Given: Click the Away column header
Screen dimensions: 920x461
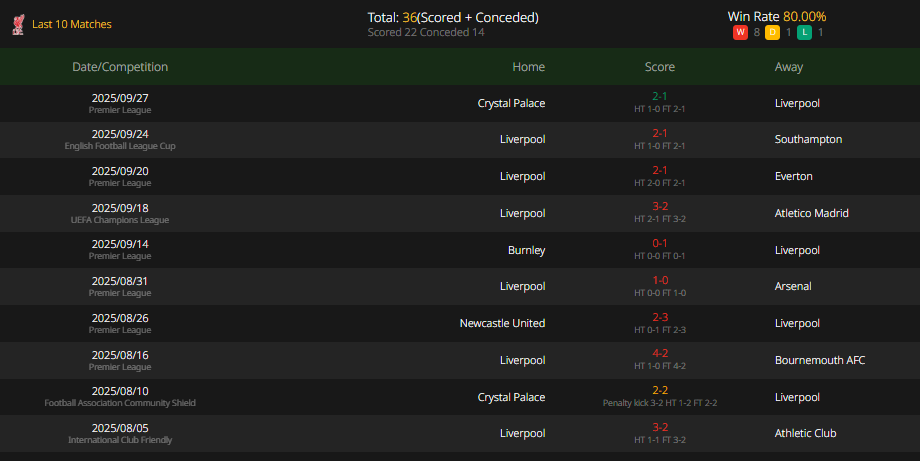Looking at the screenshot, I should (x=789, y=67).
